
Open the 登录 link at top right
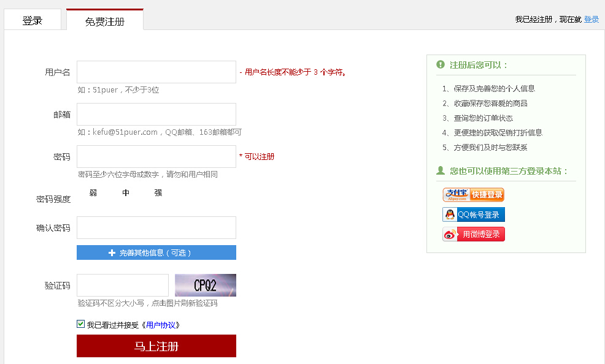(x=591, y=19)
